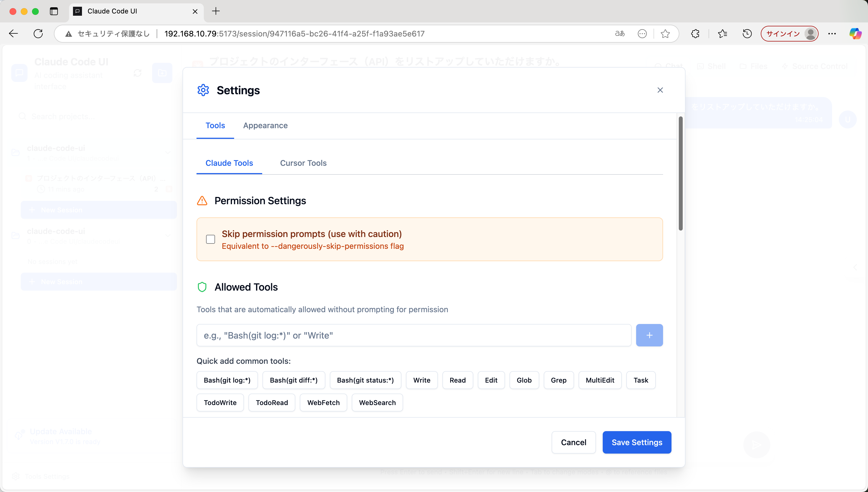Click the browser back arrow
868x492 pixels.
coord(13,33)
